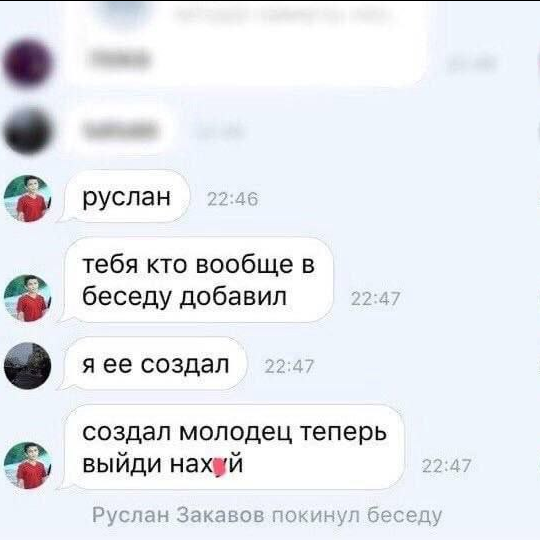Open the dark avatar next to "я ее создал"
Image resolution: width=540 pixels, height=540 pixels.
(28, 366)
